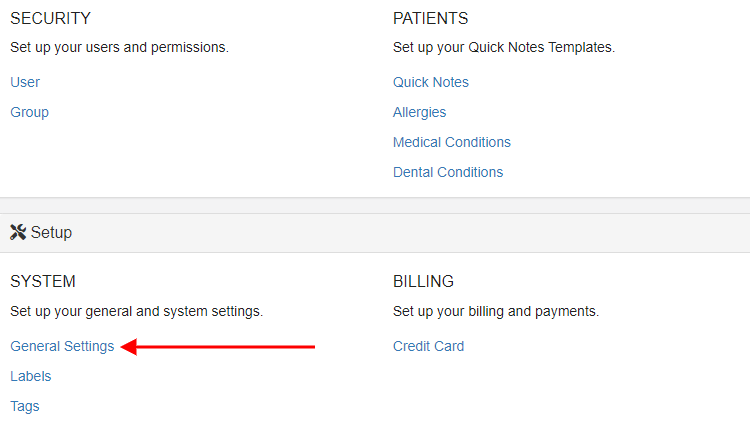This screenshot has width=750, height=430.
Task: Open General Settings
Action: [62, 346]
